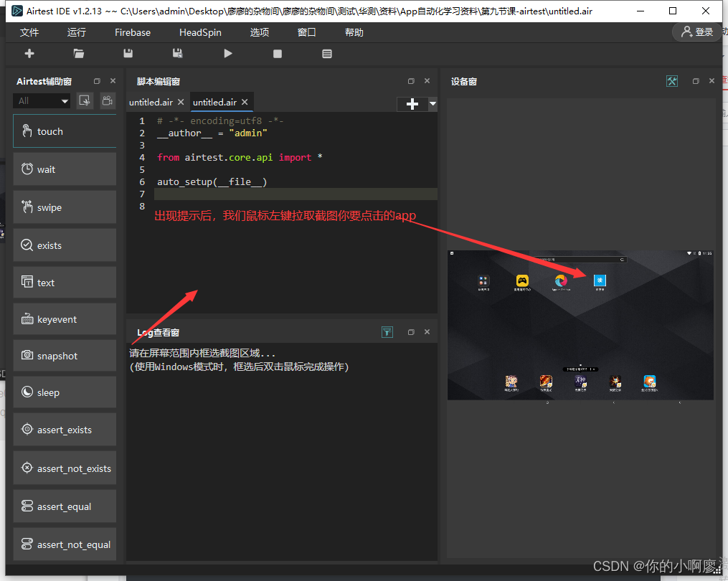Select the snapshot command
The image size is (728, 581).
65,356
